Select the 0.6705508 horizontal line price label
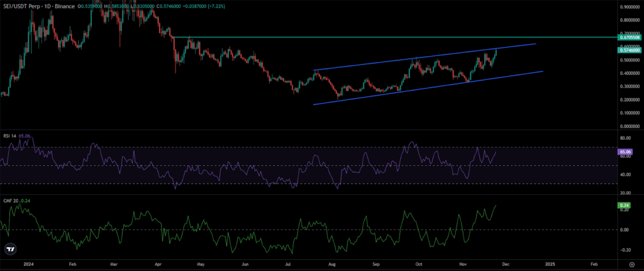 629,37
